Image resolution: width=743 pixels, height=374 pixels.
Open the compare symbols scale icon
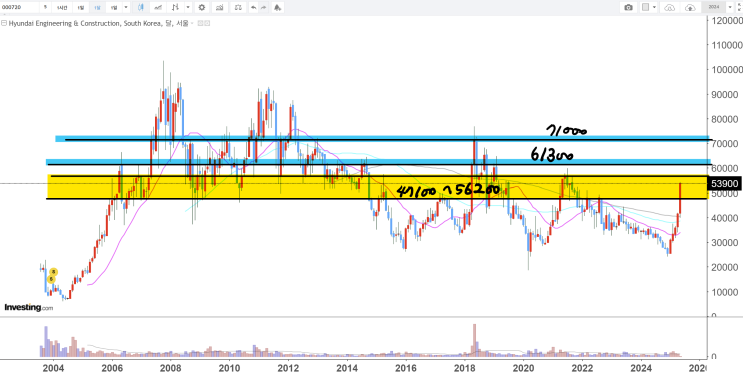pyautogui.click(x=239, y=7)
